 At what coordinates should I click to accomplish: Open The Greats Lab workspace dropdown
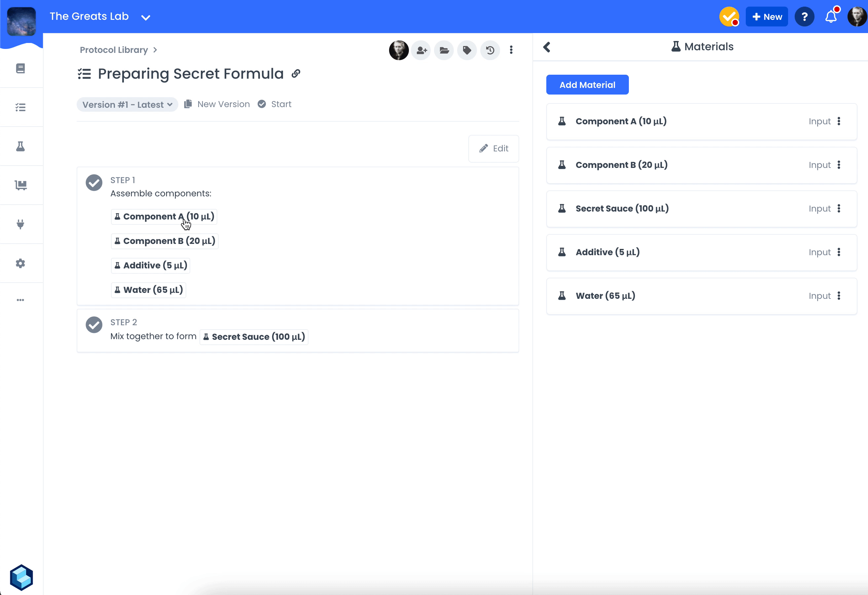[145, 17]
